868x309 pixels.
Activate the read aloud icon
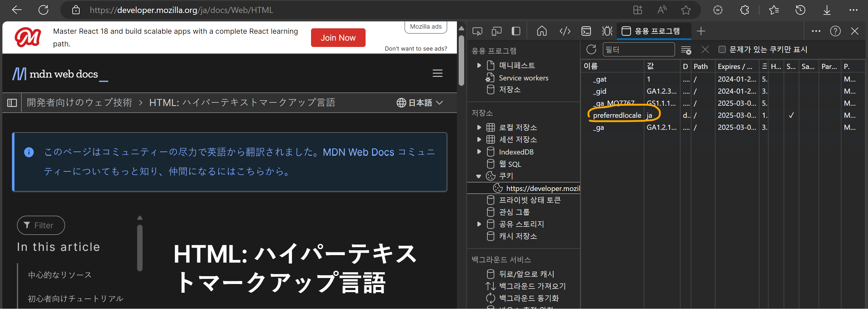tap(662, 10)
